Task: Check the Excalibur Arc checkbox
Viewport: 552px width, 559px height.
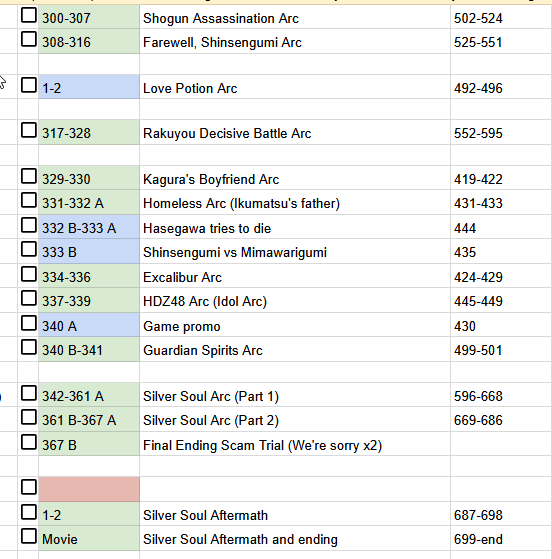Action: coord(29,274)
